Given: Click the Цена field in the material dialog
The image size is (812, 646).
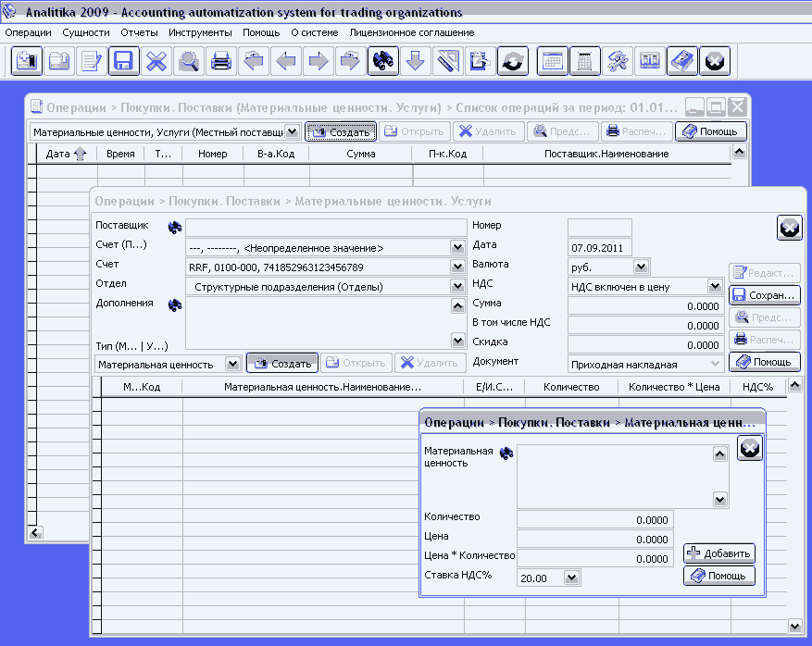Looking at the screenshot, I should tap(595, 539).
